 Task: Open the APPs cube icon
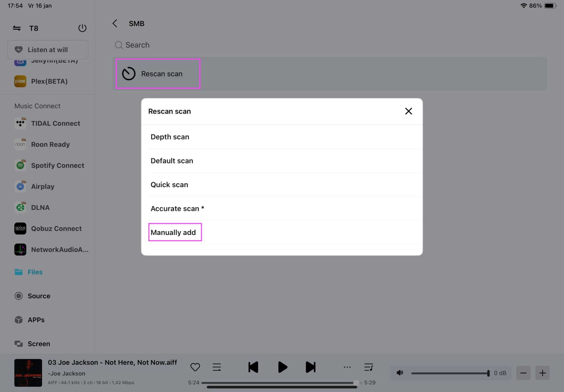(19, 320)
